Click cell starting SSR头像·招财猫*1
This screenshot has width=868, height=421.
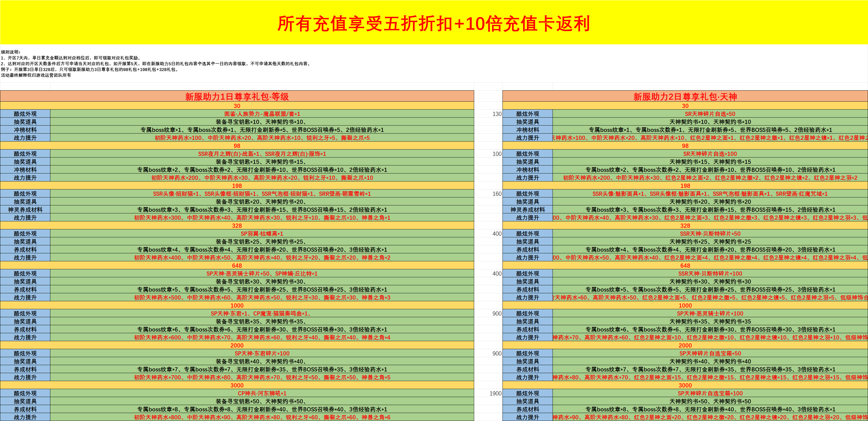click(x=262, y=194)
